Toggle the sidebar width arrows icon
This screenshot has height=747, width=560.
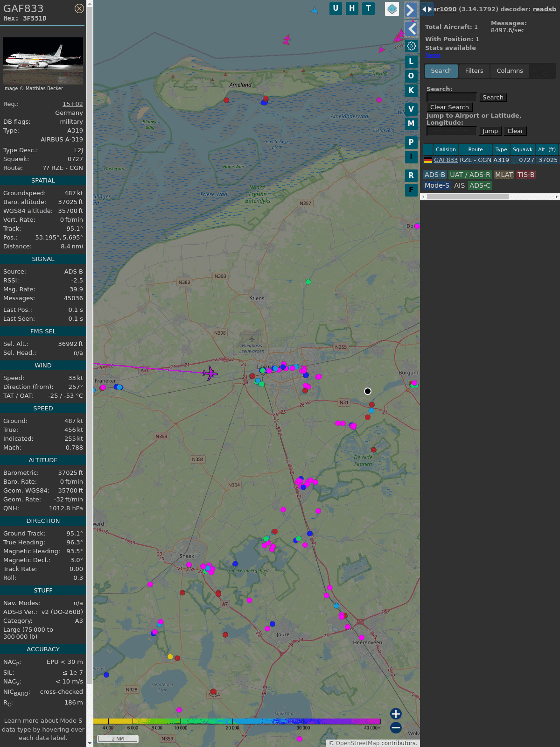pyautogui.click(x=427, y=9)
